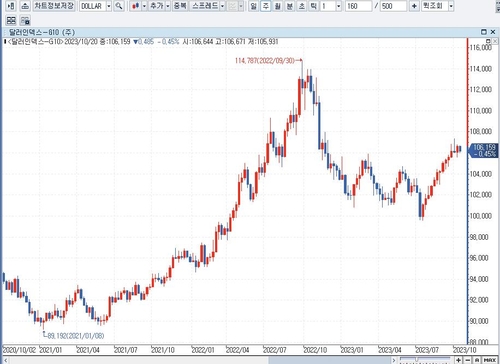
Task: Click the 160 bar count field
Action: click(358, 6)
